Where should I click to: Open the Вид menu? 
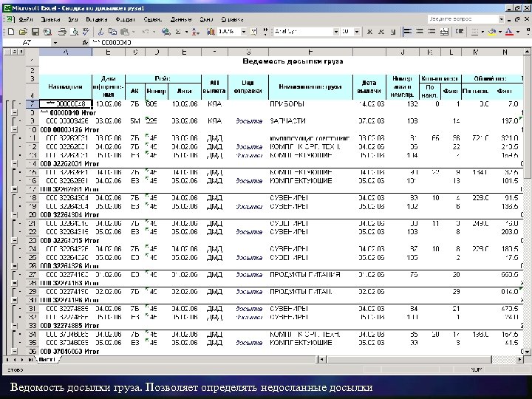coord(72,19)
